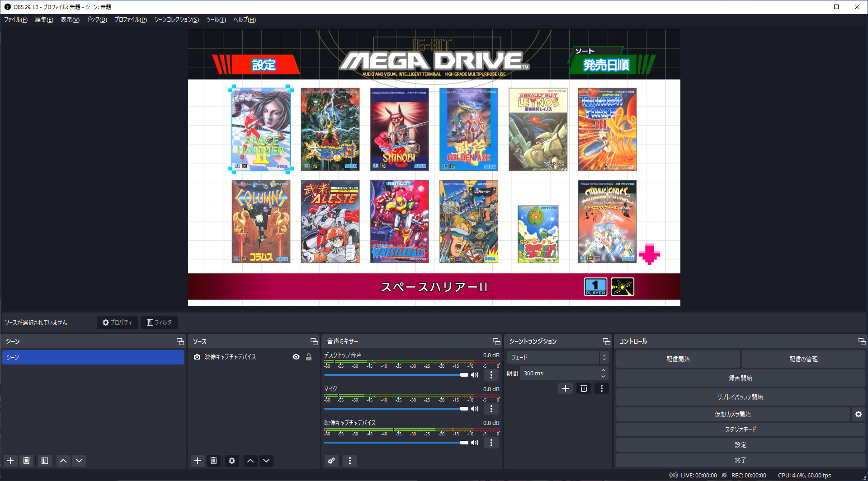The height and width of the screenshot is (481, 868).
Task: Add a new source with the plus icon
Action: [197, 461]
